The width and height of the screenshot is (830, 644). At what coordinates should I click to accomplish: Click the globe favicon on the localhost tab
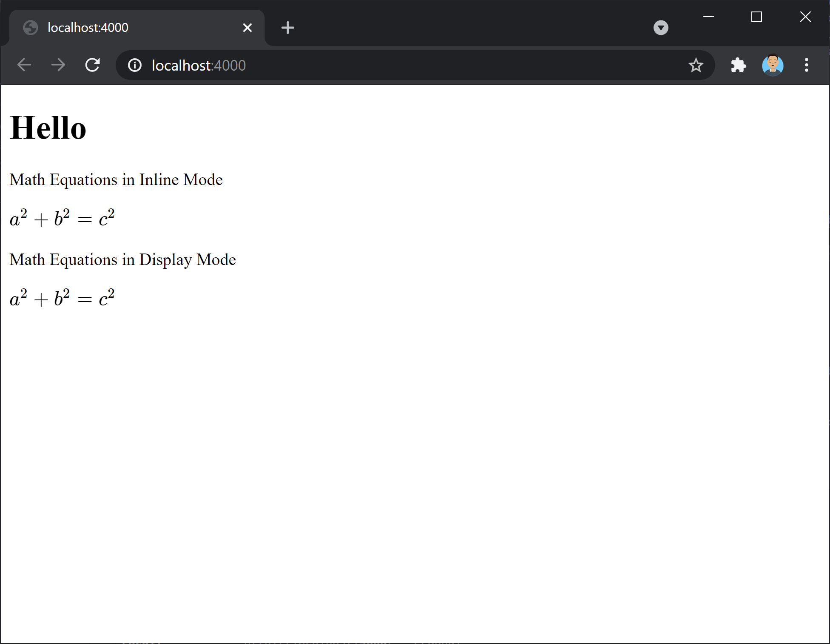tap(30, 27)
